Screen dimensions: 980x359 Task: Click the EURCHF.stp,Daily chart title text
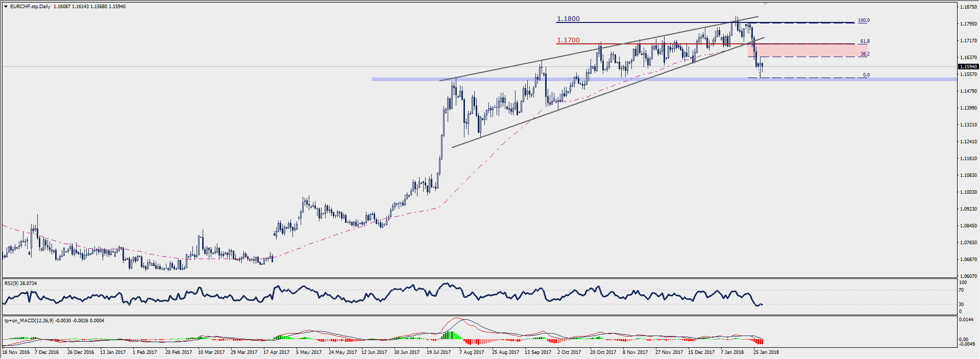click(x=30, y=7)
